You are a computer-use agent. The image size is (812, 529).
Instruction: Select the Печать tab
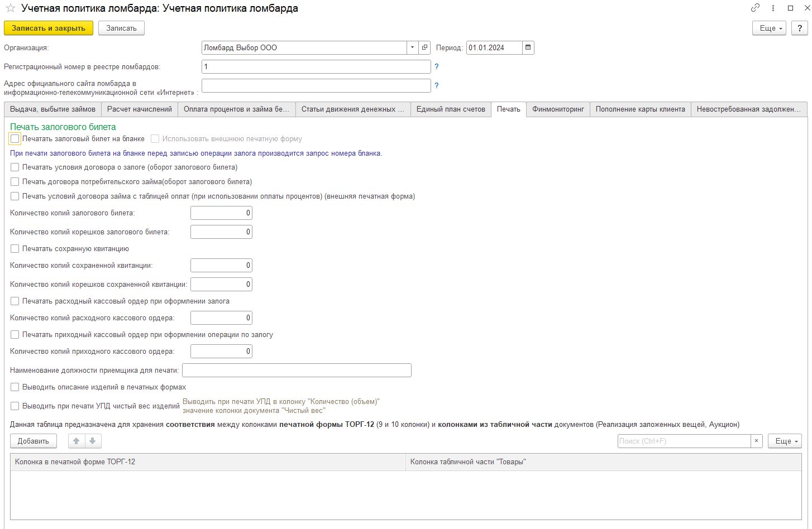pos(509,109)
